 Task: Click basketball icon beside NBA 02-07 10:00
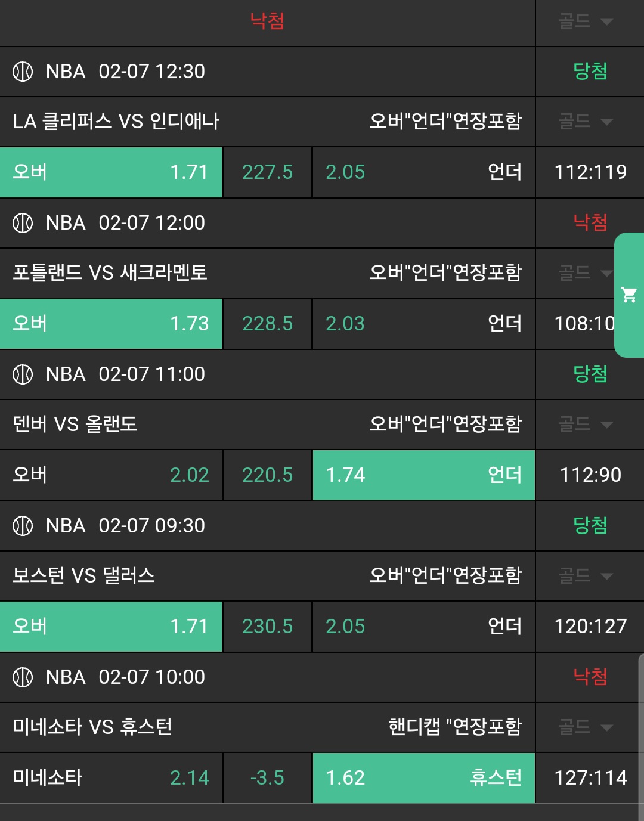click(23, 677)
